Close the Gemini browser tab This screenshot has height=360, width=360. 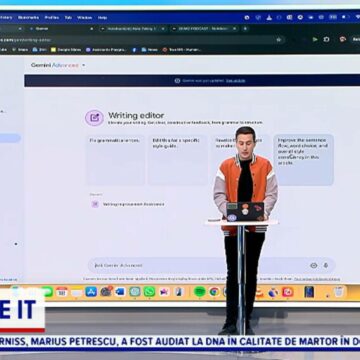click(x=91, y=29)
